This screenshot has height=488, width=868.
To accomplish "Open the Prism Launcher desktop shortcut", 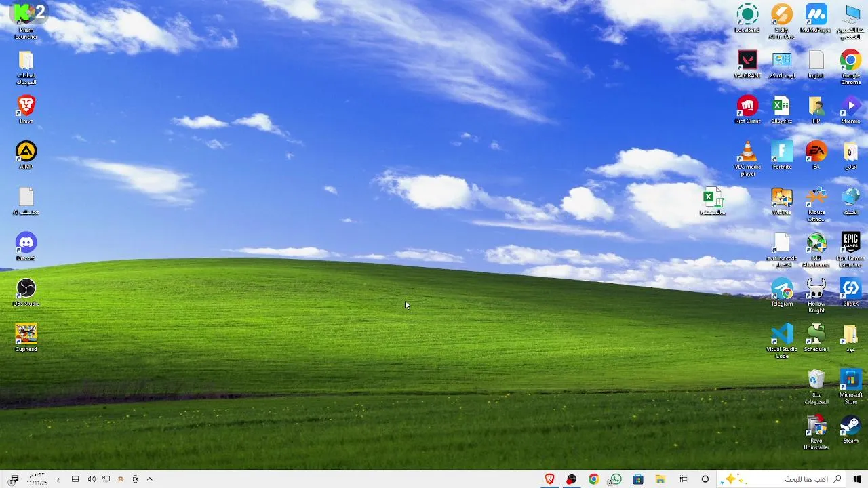I will pos(26,22).
